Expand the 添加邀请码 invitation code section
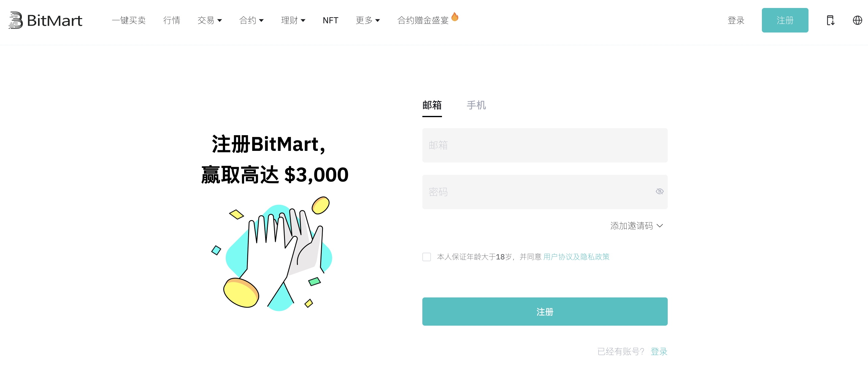 (636, 226)
